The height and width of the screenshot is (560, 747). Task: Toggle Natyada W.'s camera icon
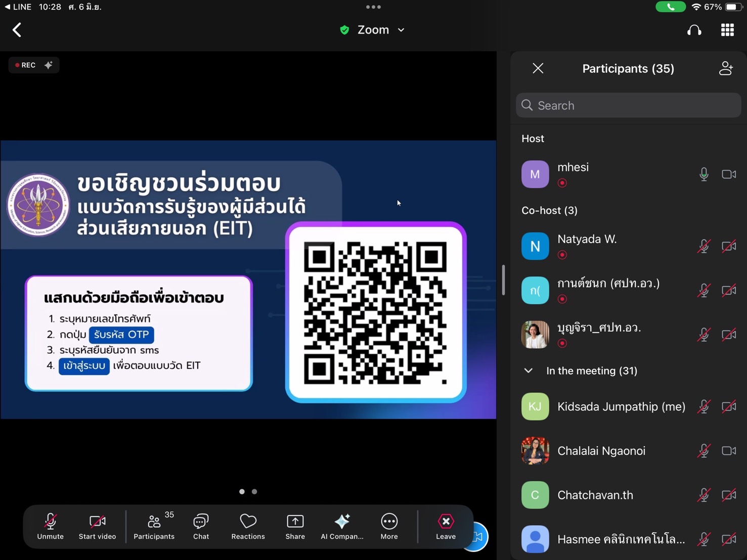tap(729, 246)
